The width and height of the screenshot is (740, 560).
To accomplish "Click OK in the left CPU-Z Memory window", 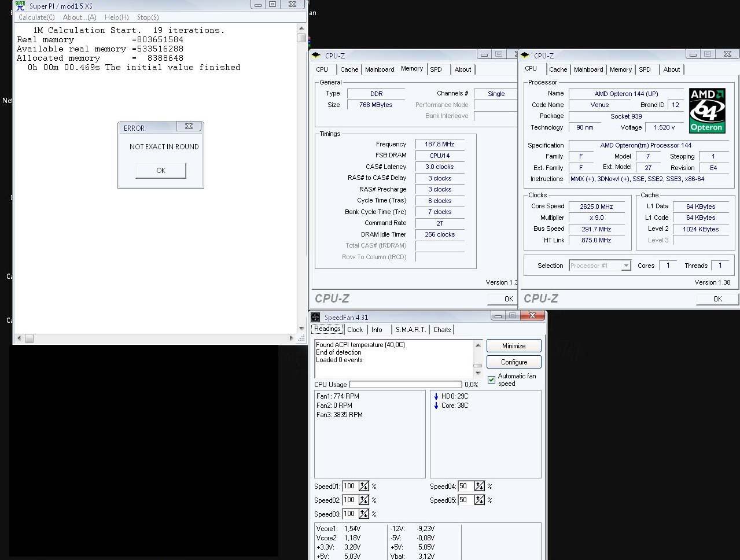I will (502, 299).
